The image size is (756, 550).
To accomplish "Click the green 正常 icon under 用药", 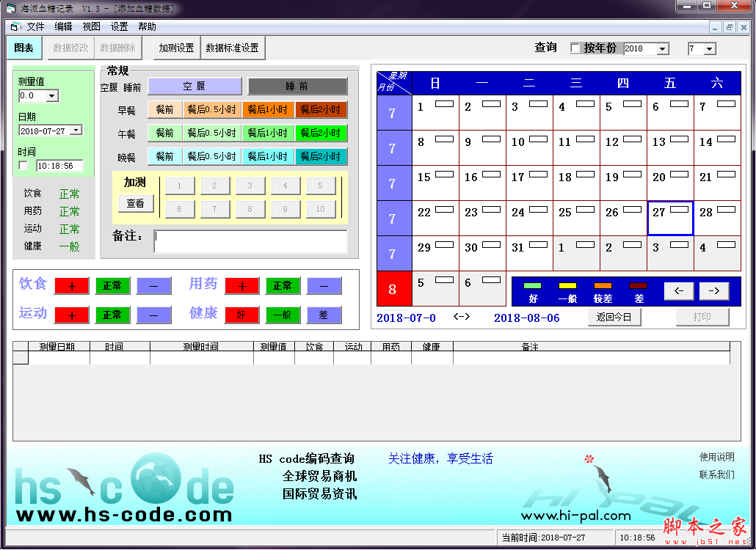I will 283,285.
